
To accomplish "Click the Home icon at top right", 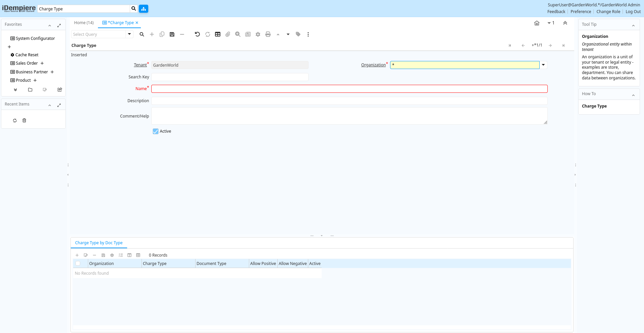I will (537, 23).
